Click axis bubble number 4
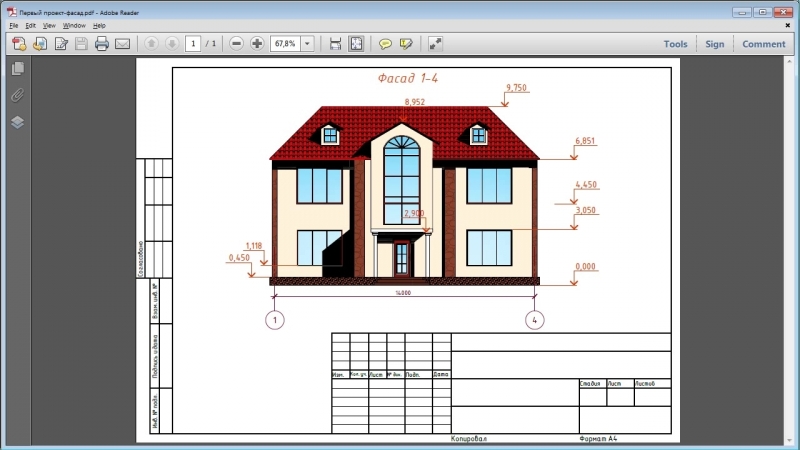Screen dimensions: 800x450 (535, 320)
